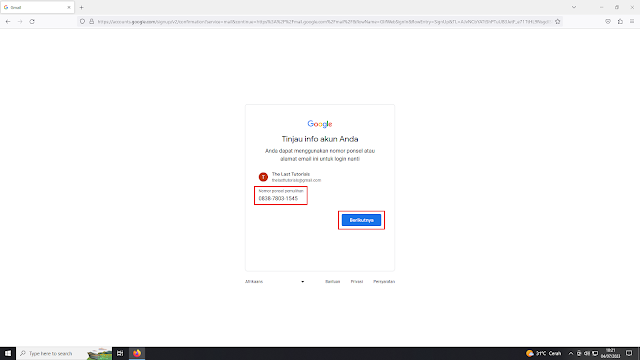Click the red T account avatar

[x=263, y=177]
